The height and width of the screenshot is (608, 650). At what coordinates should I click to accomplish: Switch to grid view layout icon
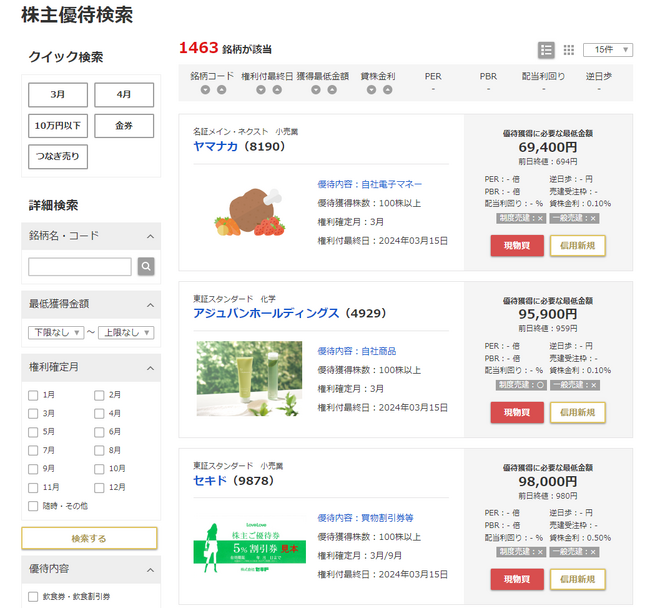tap(569, 50)
